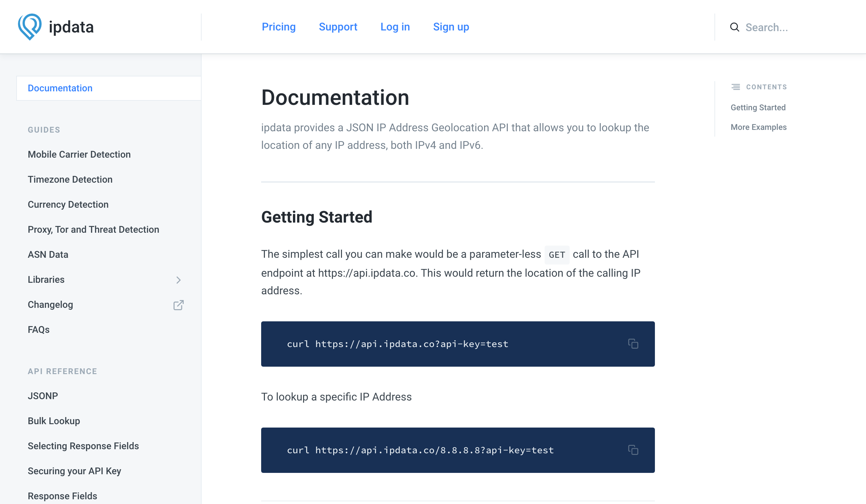
Task: Click 'To lookup a specific IP Address' text
Action: (x=336, y=397)
